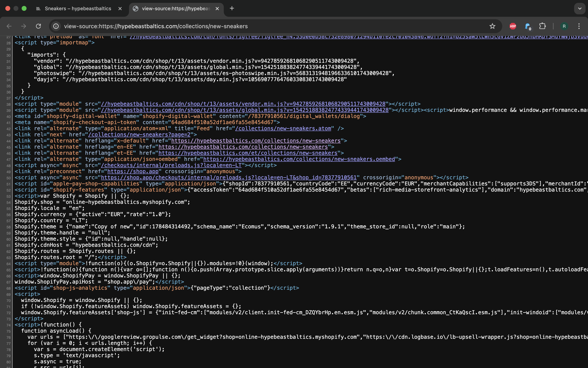Image resolution: width=588 pixels, height=368 pixels.
Task: Click Shopify.theme line with Ecomus
Action: point(239,227)
